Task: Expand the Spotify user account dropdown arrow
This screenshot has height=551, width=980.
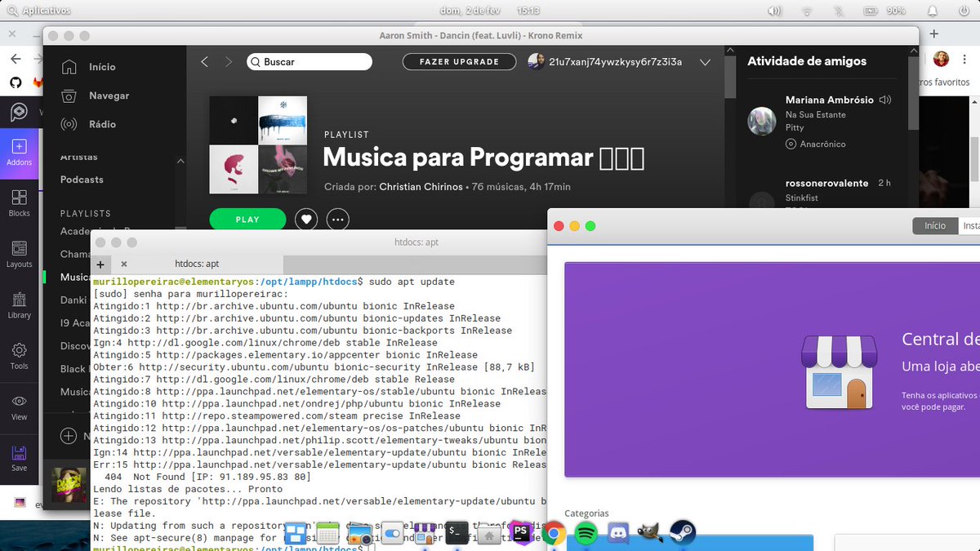Action: pyautogui.click(x=706, y=62)
